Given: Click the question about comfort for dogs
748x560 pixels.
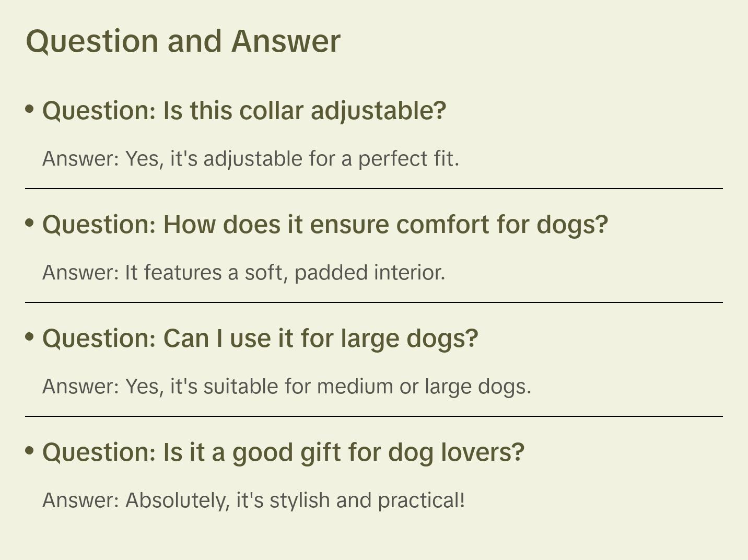Looking at the screenshot, I should point(325,225).
